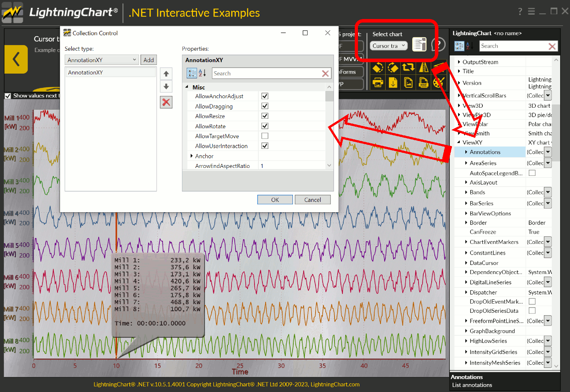Toggle AllowDragging checkbox
The width and height of the screenshot is (570, 392).
click(x=265, y=106)
